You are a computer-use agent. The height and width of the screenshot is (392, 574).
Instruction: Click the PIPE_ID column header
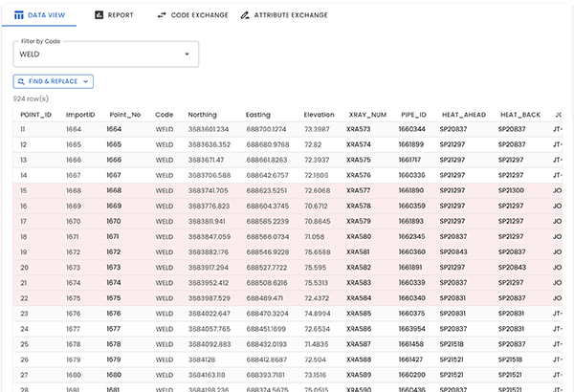click(x=413, y=115)
